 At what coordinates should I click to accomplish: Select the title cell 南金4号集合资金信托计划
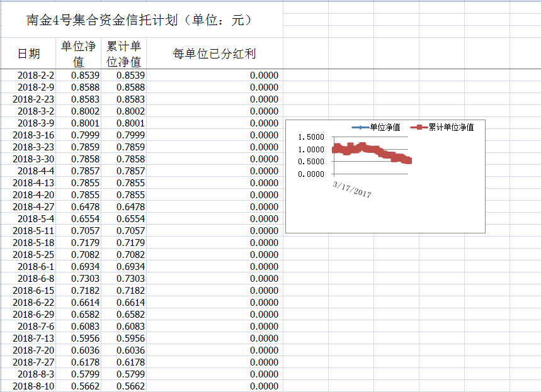pyautogui.click(x=142, y=20)
